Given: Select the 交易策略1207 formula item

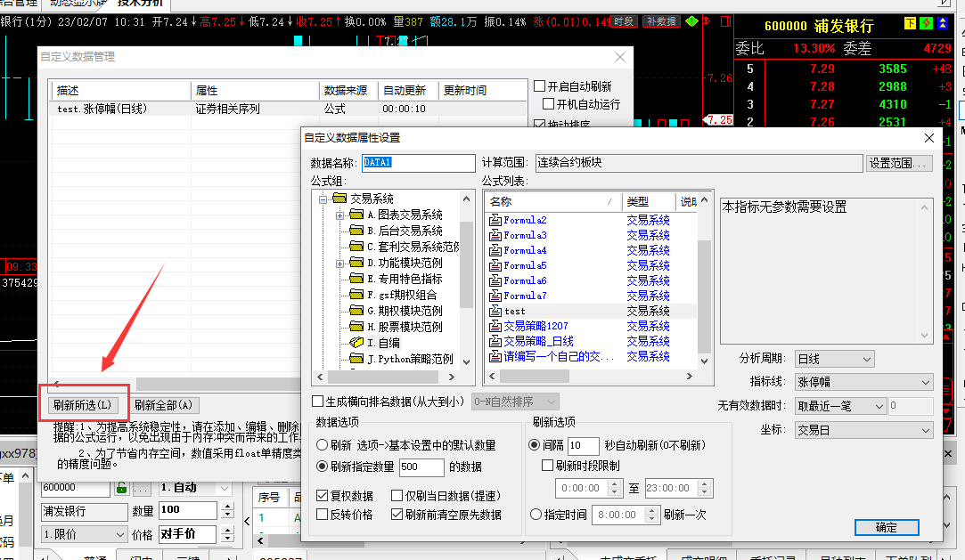Looking at the screenshot, I should (x=536, y=326).
